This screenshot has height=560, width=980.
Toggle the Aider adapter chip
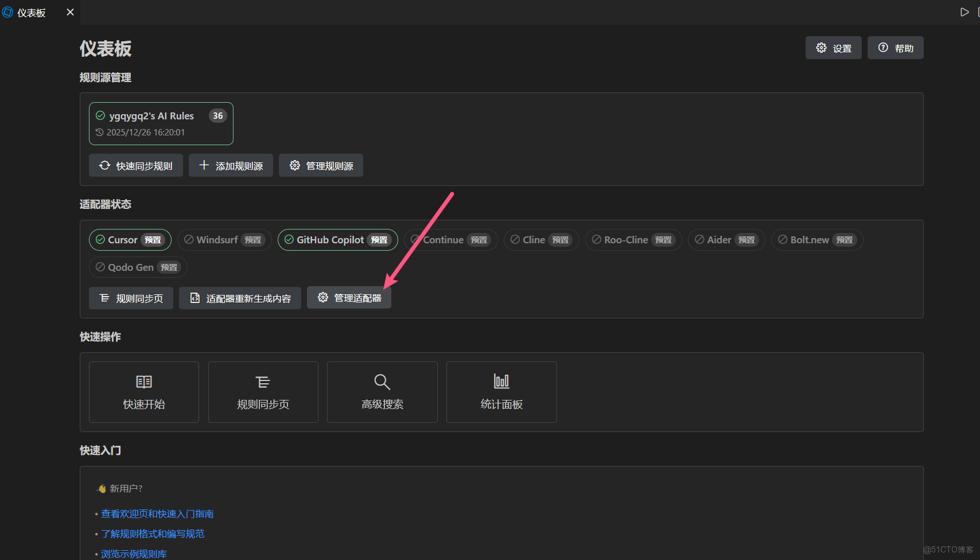click(727, 240)
